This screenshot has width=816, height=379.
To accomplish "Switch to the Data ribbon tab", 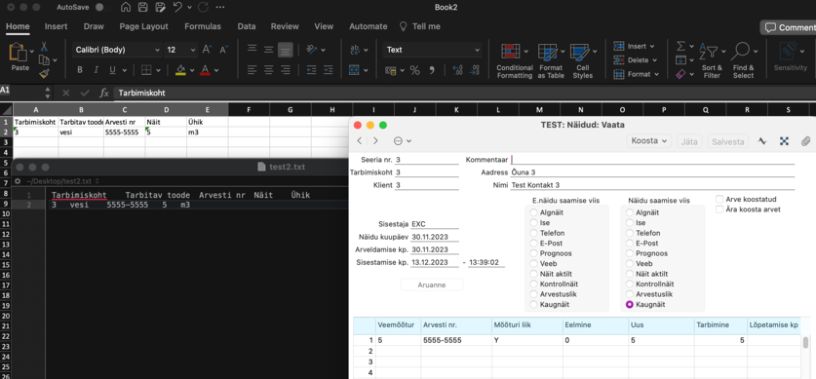I will [246, 27].
